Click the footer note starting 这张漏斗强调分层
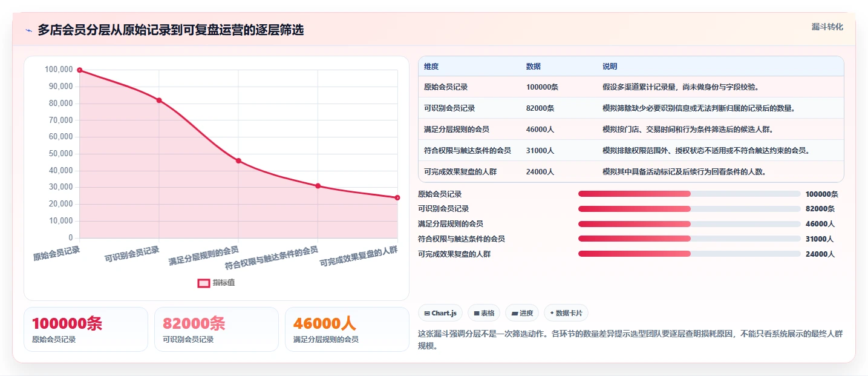Viewport: 868px width, 376px height. (x=630, y=340)
